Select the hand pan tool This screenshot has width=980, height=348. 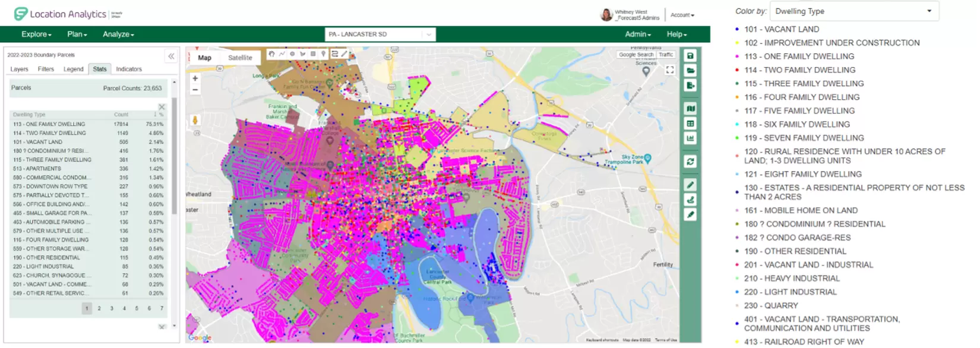point(271,54)
